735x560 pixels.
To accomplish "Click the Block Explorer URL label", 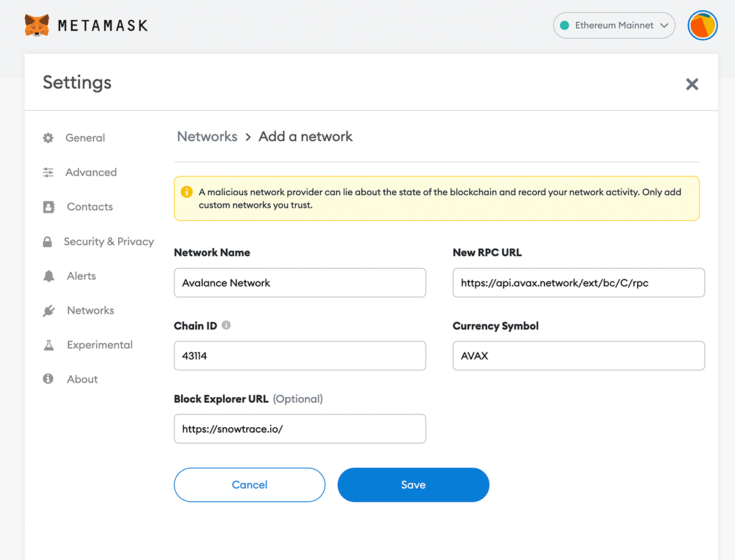I will click(221, 399).
